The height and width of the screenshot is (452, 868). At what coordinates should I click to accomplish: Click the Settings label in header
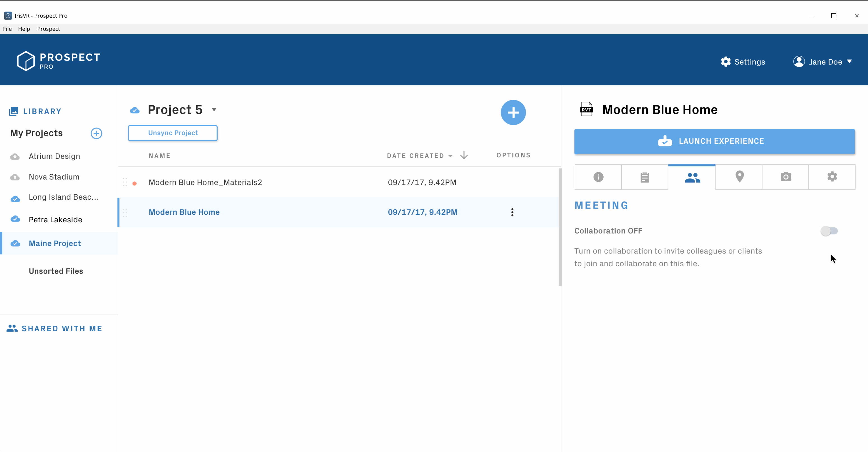click(749, 62)
